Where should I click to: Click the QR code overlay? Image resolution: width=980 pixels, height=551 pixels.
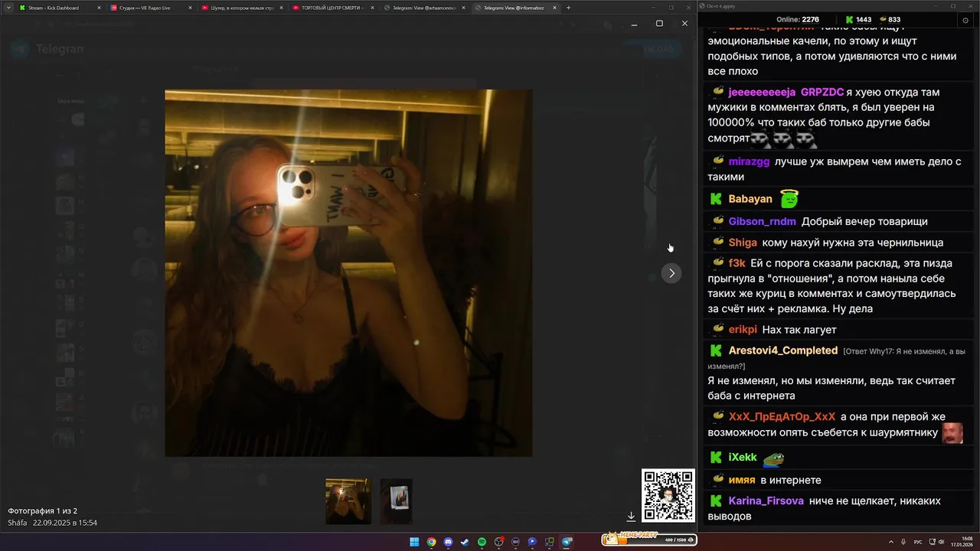pyautogui.click(x=668, y=495)
